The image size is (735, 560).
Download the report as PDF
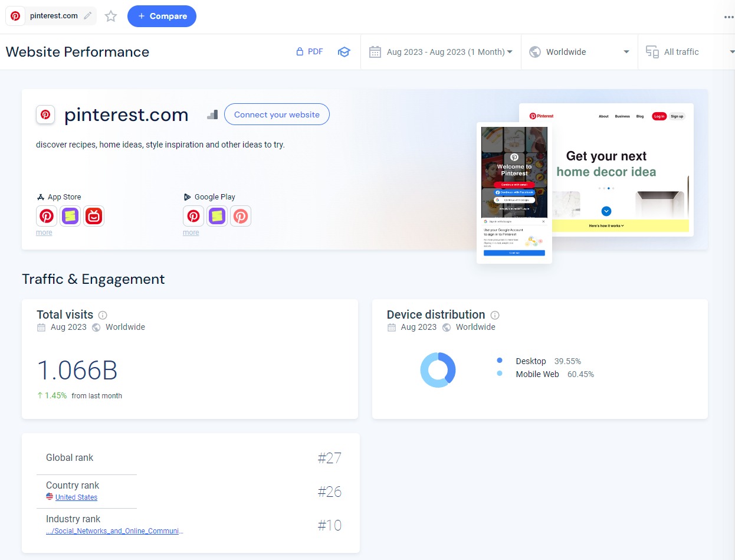(310, 52)
